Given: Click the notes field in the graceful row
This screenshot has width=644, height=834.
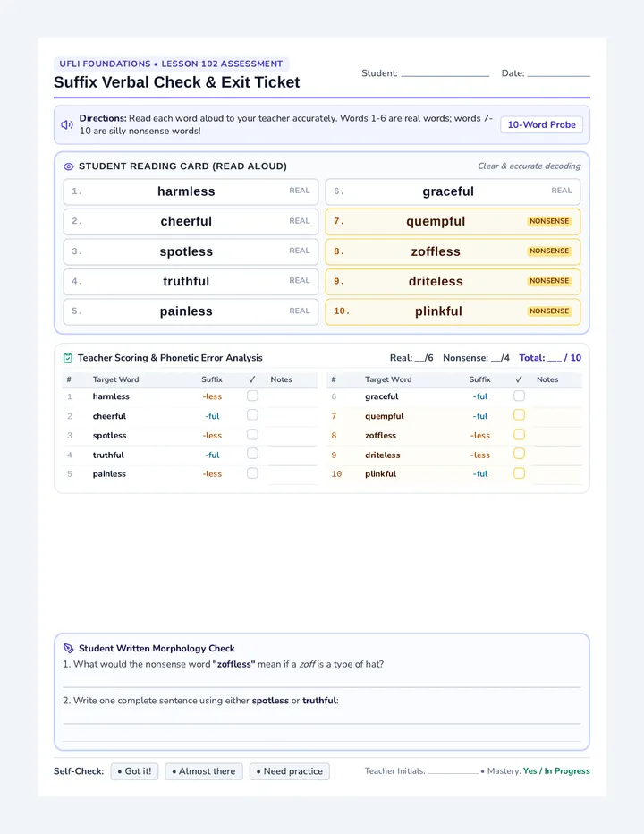Looking at the screenshot, I should pyautogui.click(x=556, y=396).
